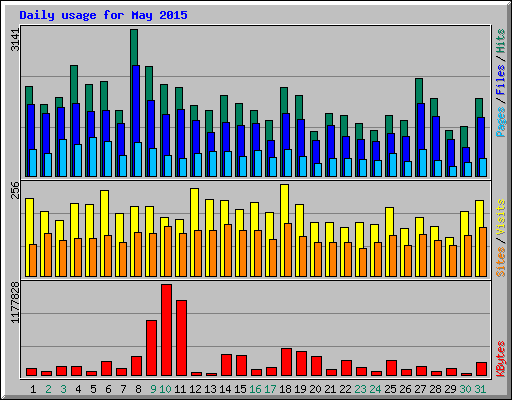Image resolution: width=512 pixels, height=400 pixels.
Task: Click the red KBytes bar for day 11
Action: [182, 338]
